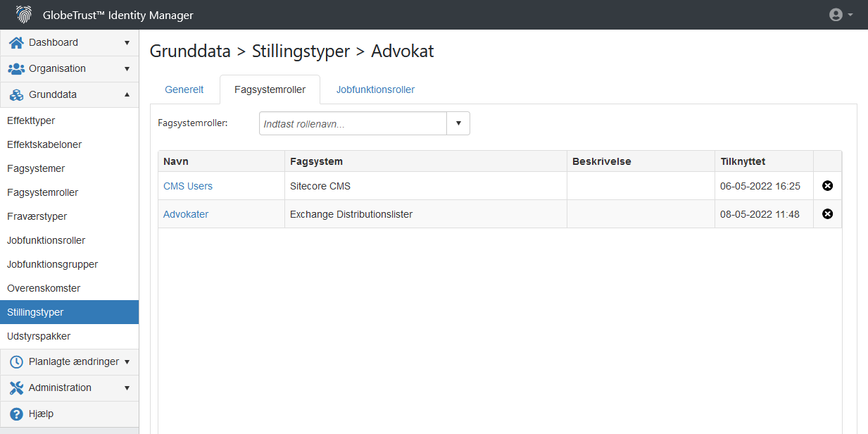The image size is (868, 434).
Task: Sort by the Beskrivelse column header
Action: pos(641,161)
